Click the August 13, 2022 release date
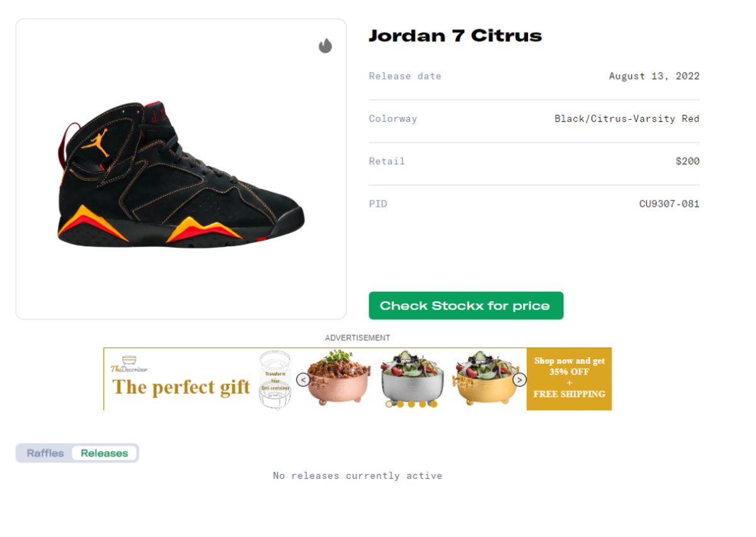The height and width of the screenshot is (537, 756). 654,76
